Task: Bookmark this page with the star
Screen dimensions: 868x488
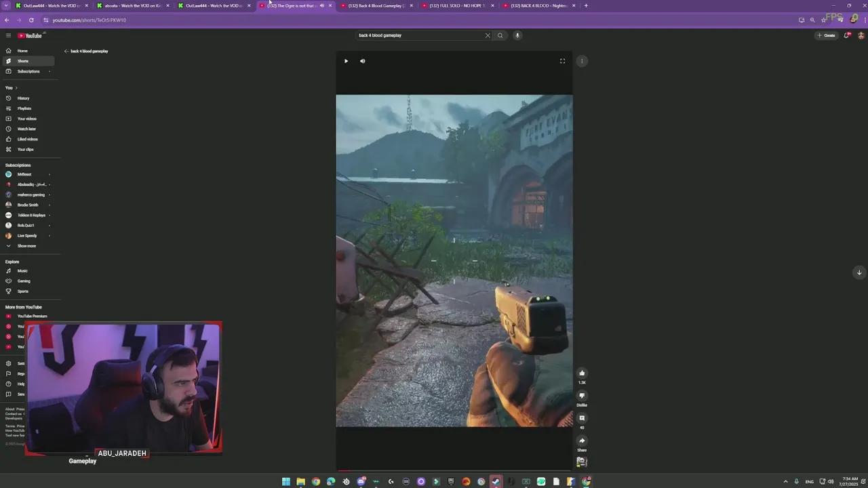Action: coord(824,20)
